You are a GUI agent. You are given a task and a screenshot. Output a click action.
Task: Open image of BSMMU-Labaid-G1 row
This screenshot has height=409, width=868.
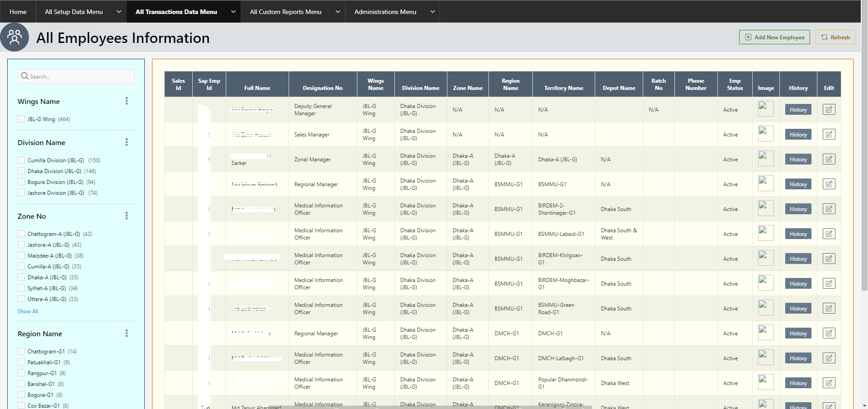point(766,233)
